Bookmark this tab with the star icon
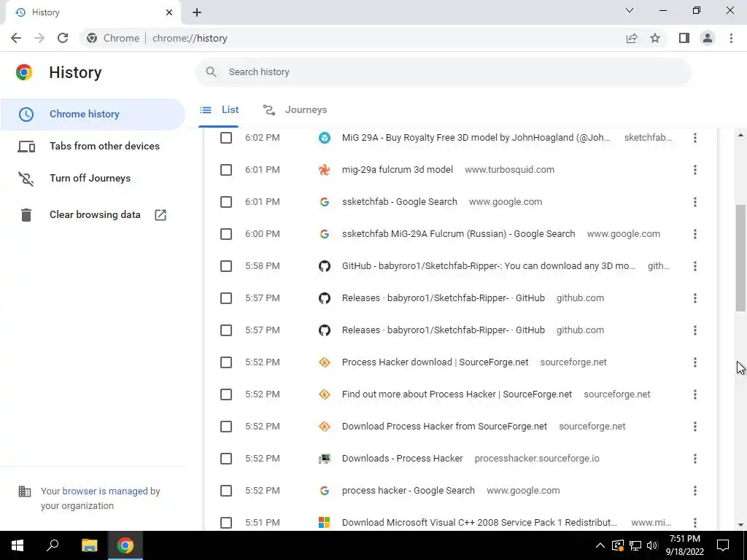The width and height of the screenshot is (747, 560). [x=655, y=38]
